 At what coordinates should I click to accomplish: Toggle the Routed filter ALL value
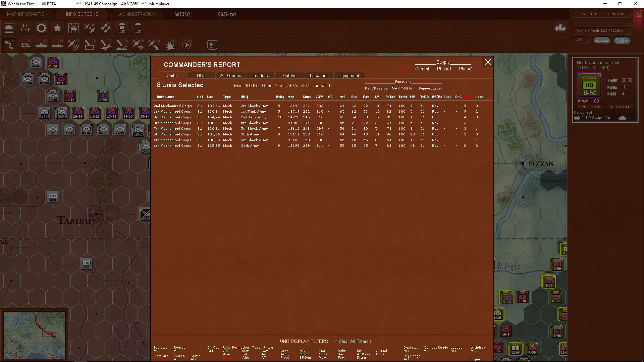(x=177, y=351)
